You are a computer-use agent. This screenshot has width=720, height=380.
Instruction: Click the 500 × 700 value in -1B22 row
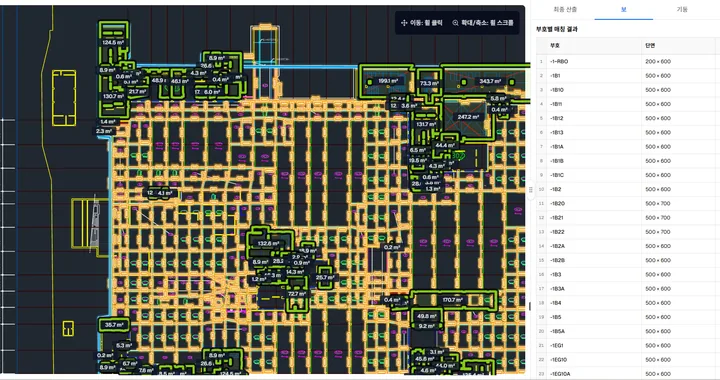(658, 232)
